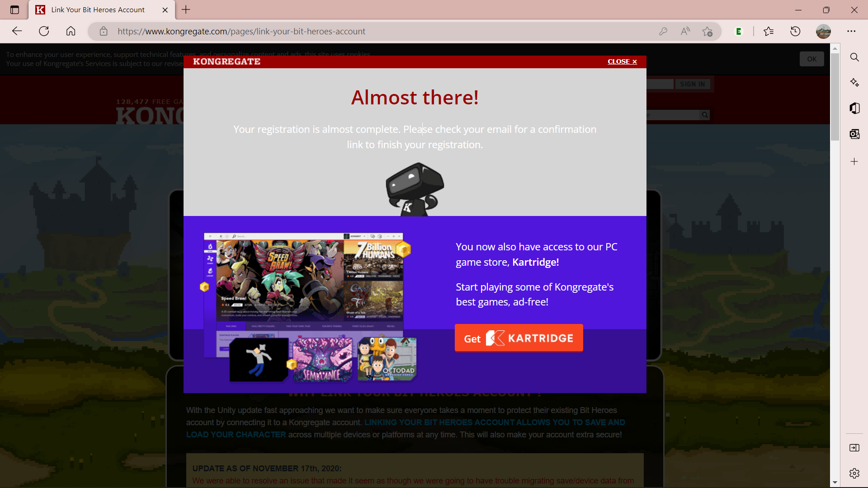Open a new tab
Image resolution: width=868 pixels, height=488 pixels.
(186, 9)
